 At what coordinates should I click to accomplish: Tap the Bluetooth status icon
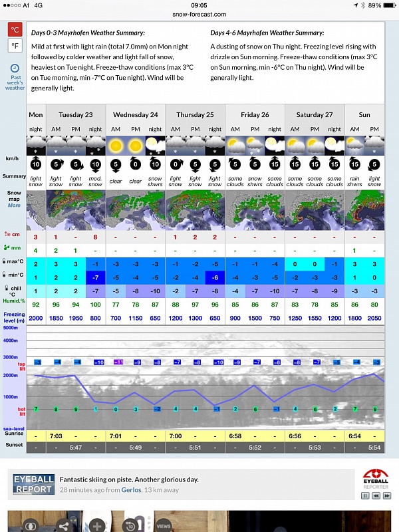[x=362, y=5]
